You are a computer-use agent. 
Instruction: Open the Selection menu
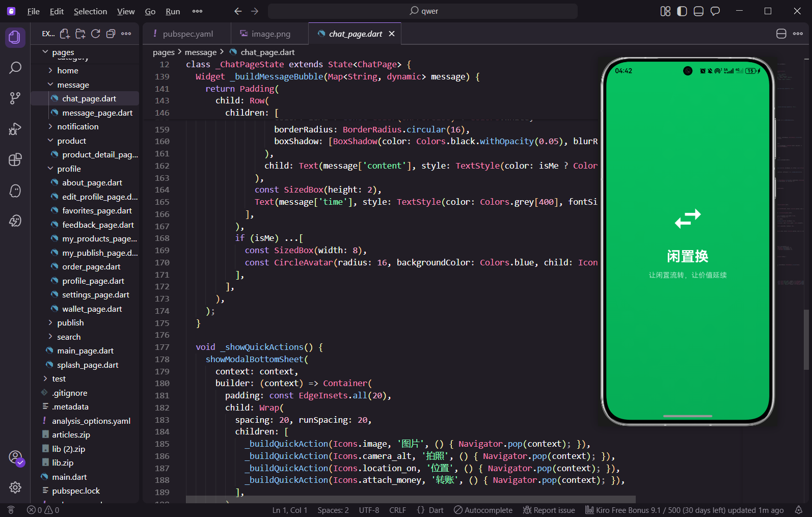pos(90,11)
